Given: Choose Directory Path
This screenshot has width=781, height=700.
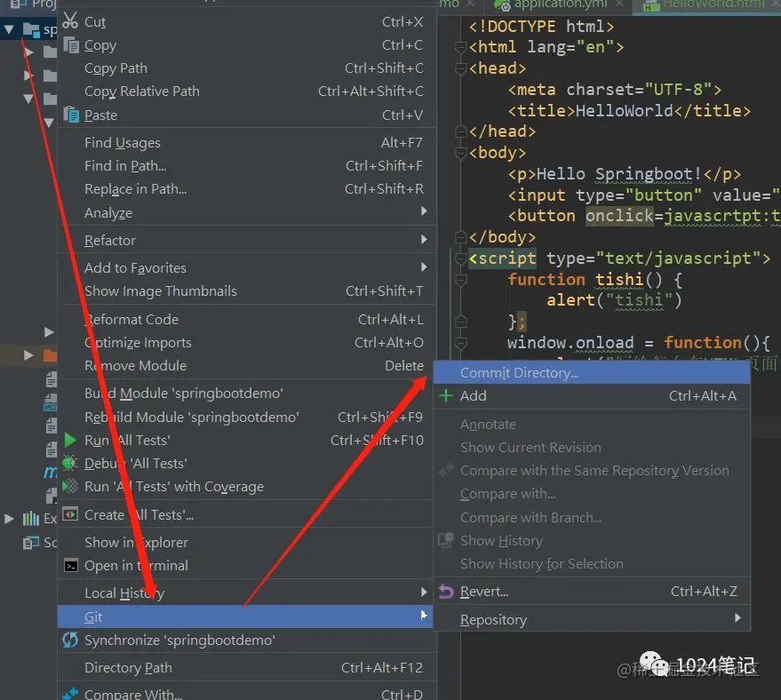Looking at the screenshot, I should coord(247,668).
